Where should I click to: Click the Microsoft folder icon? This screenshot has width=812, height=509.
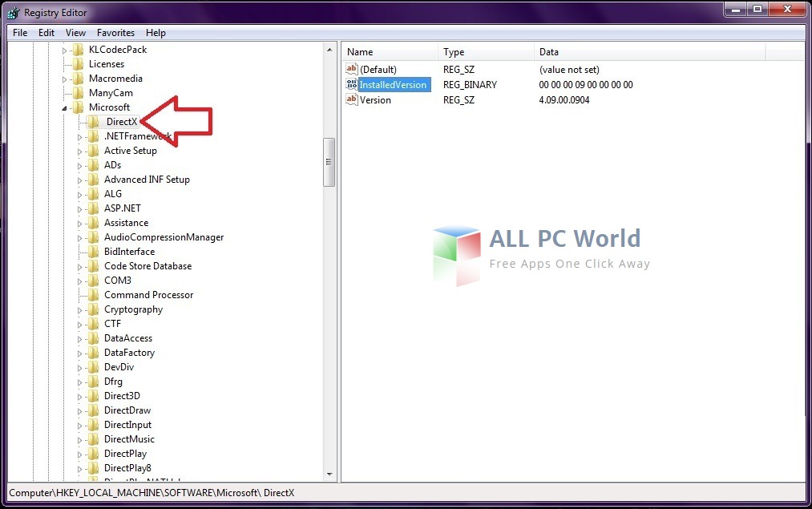point(79,107)
